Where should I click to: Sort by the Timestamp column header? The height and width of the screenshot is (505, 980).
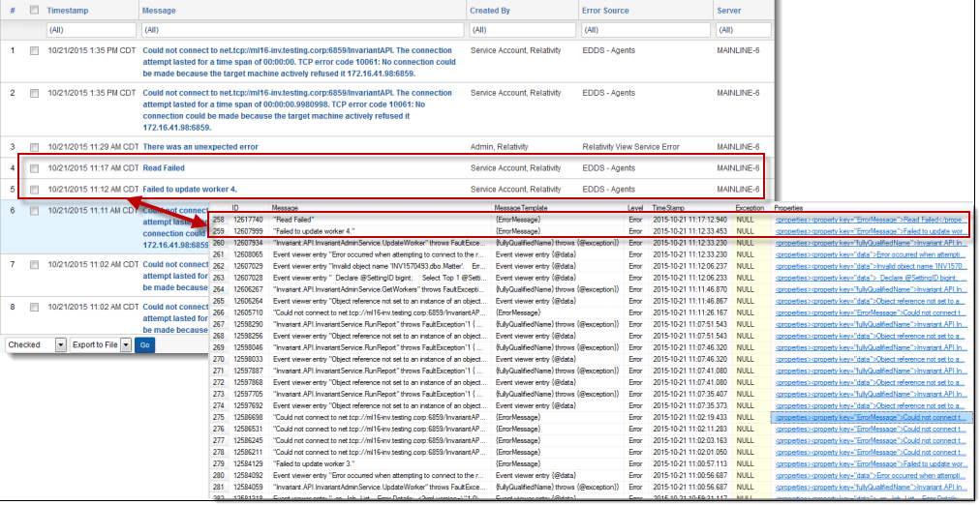pos(67,10)
